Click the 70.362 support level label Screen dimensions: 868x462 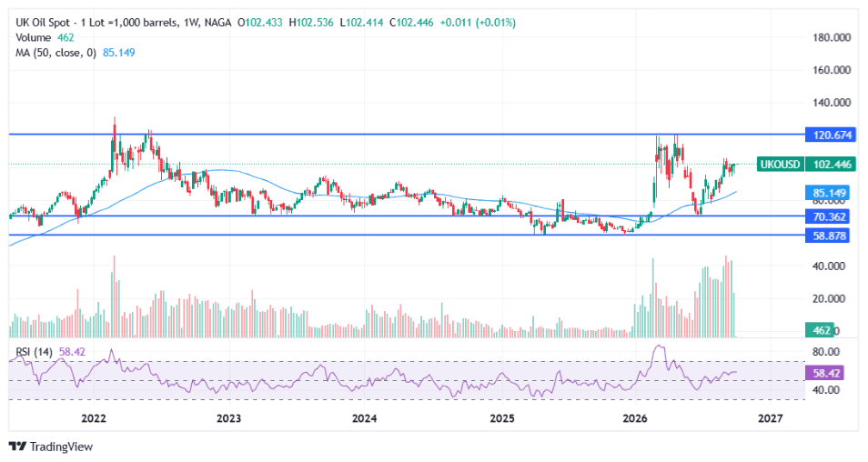point(828,216)
